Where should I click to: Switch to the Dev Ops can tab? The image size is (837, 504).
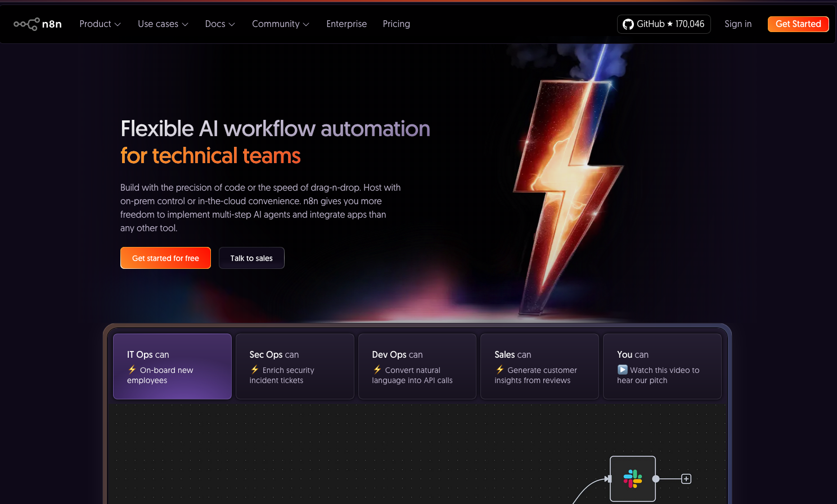tap(417, 366)
